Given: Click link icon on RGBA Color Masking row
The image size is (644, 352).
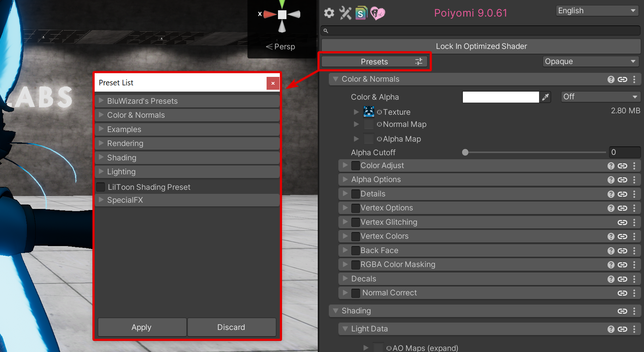Looking at the screenshot, I should [x=622, y=265].
